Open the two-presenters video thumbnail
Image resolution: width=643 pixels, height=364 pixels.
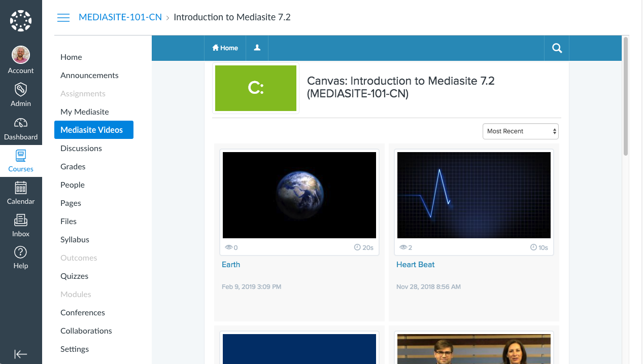(x=474, y=349)
